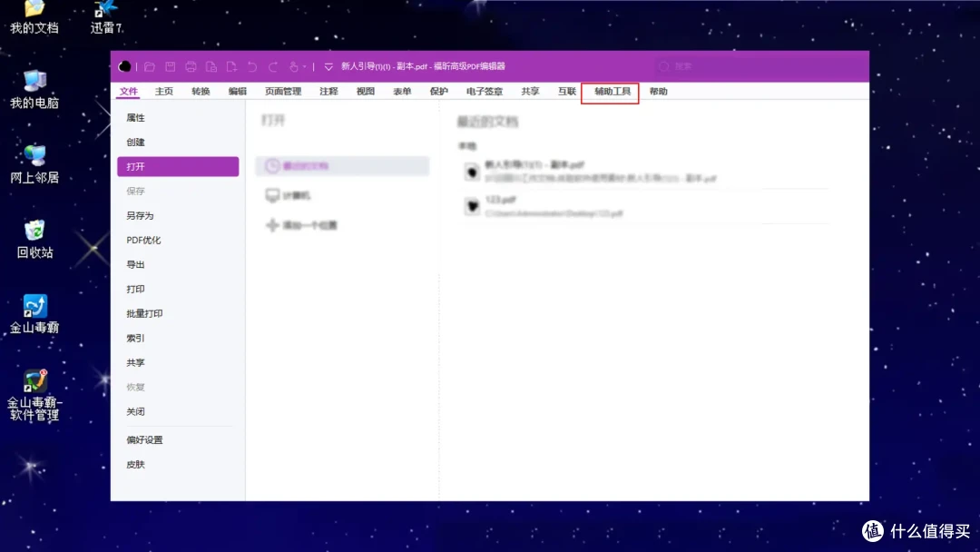The image size is (980, 552).
Task: Click the page icon right of Print icon
Action: point(211,66)
